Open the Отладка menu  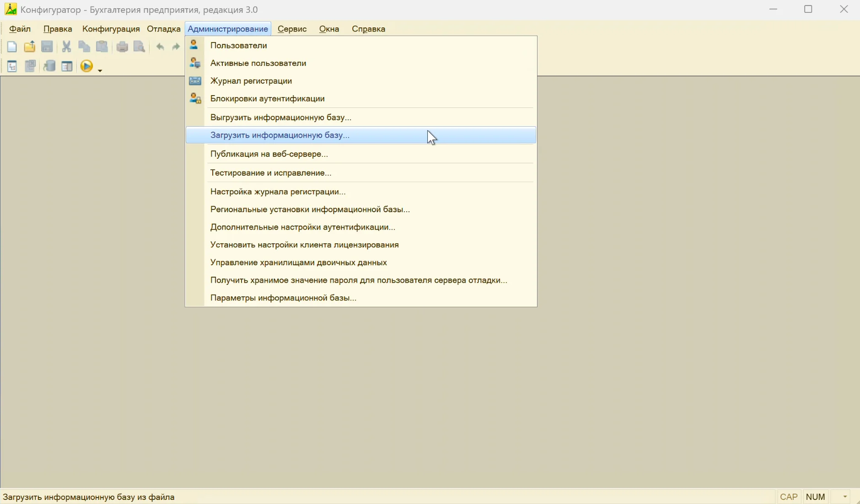pos(164,29)
